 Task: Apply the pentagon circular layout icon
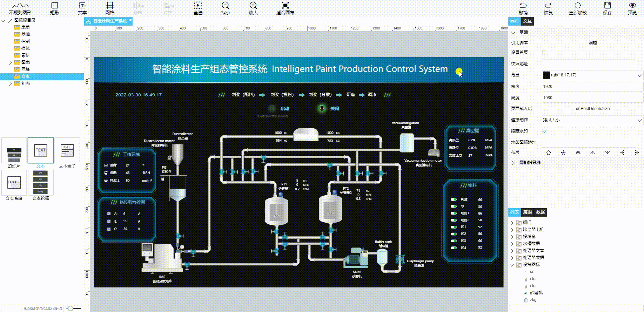coord(549,152)
